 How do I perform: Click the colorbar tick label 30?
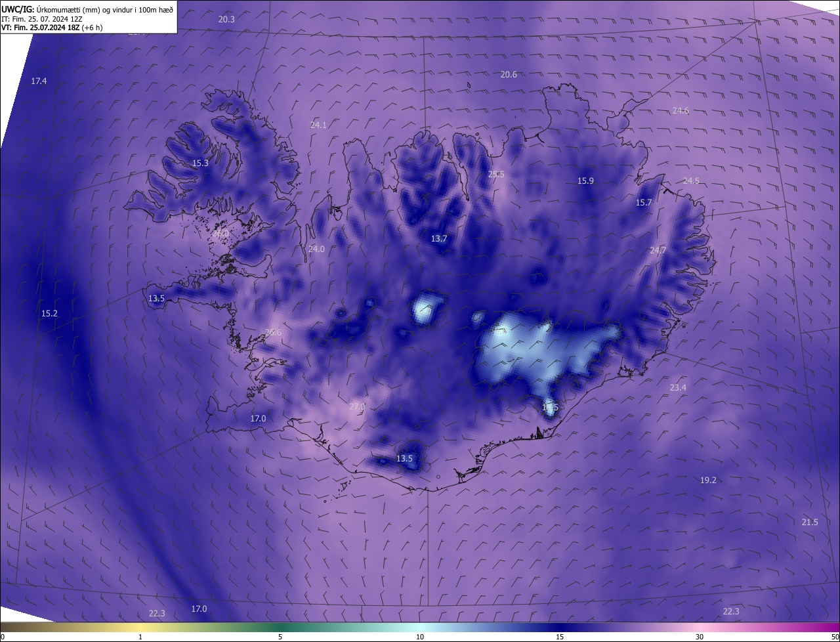[x=700, y=637]
